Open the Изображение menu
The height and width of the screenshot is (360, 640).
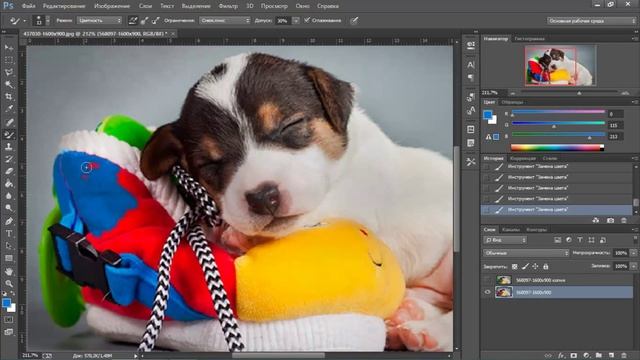pyautogui.click(x=112, y=6)
